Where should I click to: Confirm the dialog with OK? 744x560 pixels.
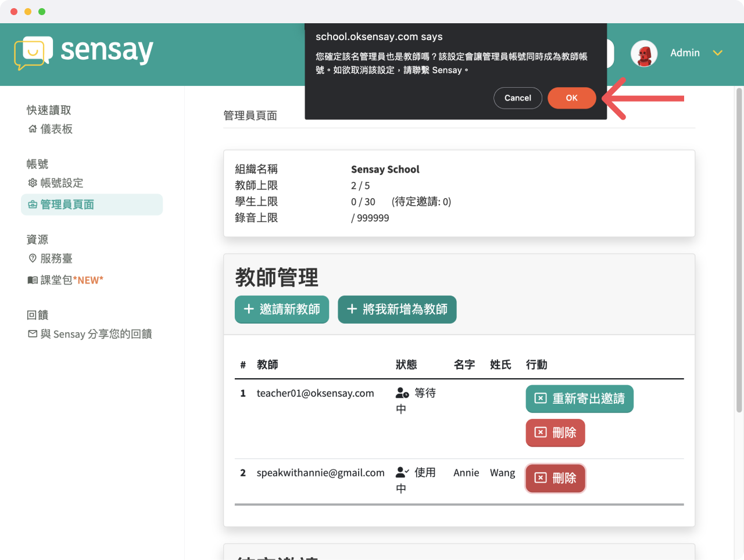point(572,98)
